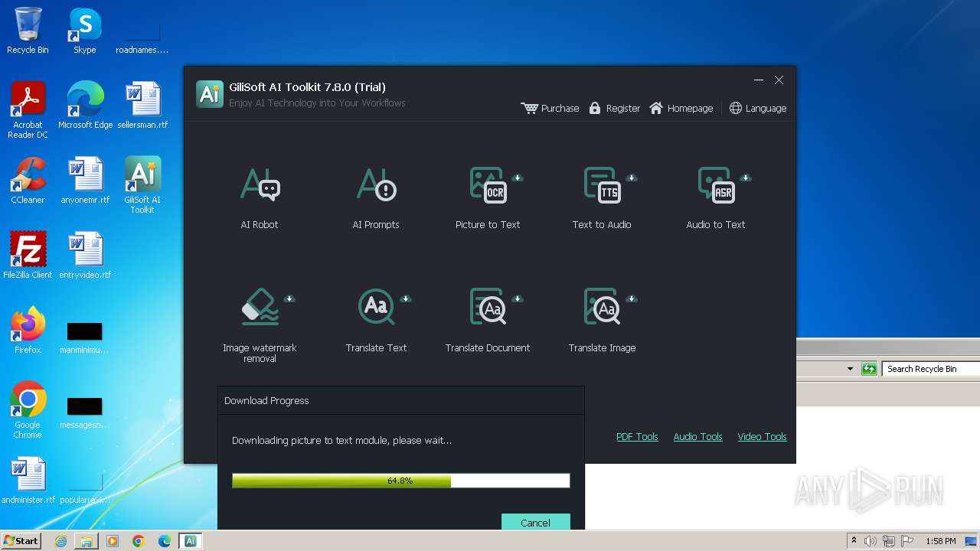The image size is (980, 551).
Task: Select the anyonemr.rtf desktop file
Action: tap(85, 181)
